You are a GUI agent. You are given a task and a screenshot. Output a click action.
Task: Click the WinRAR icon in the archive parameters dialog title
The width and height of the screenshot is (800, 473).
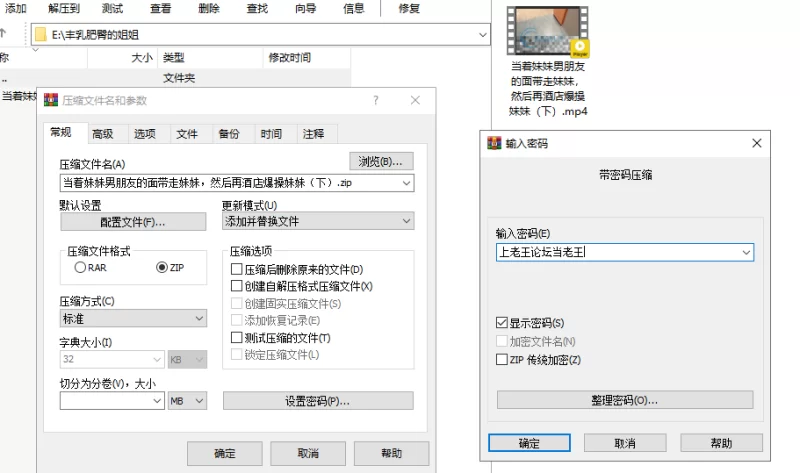click(x=51, y=100)
